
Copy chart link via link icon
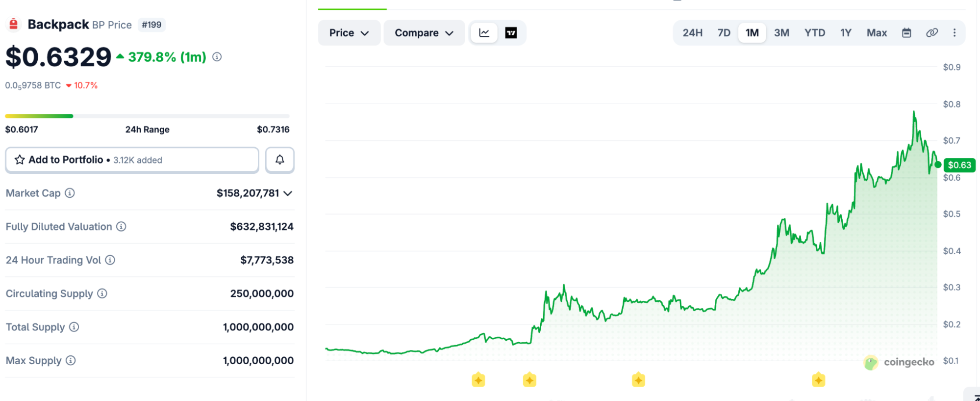point(931,33)
